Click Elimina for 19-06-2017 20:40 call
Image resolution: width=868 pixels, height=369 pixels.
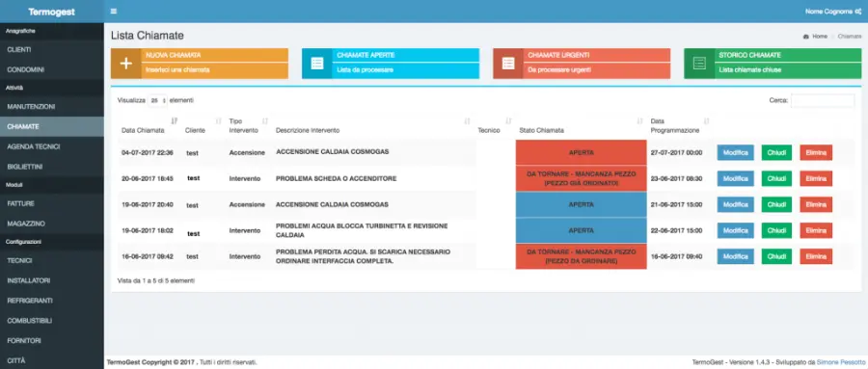pos(816,204)
